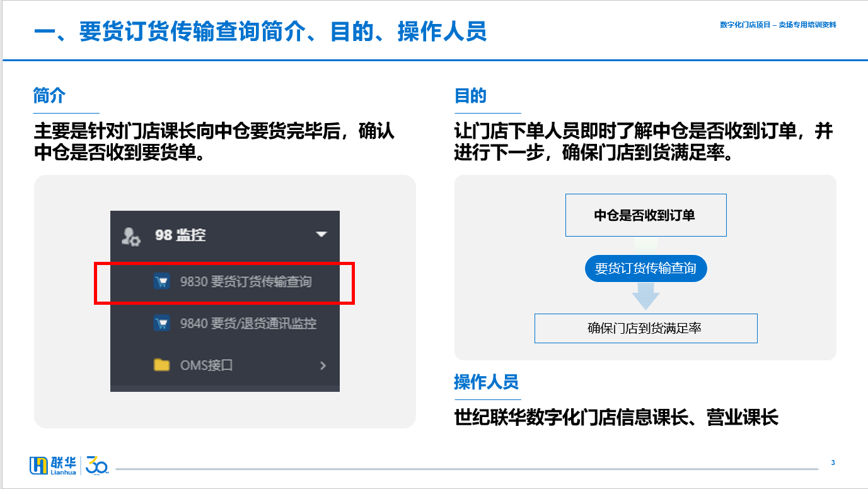The height and width of the screenshot is (489, 868).
Task: Open 9830 要货订货传输查询 menu item
Action: [x=225, y=281]
